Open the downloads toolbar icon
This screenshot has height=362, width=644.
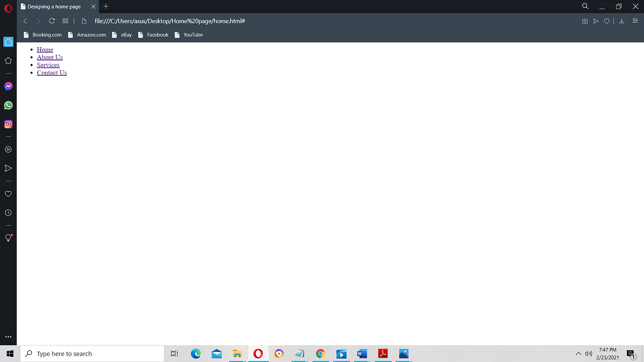click(621, 21)
